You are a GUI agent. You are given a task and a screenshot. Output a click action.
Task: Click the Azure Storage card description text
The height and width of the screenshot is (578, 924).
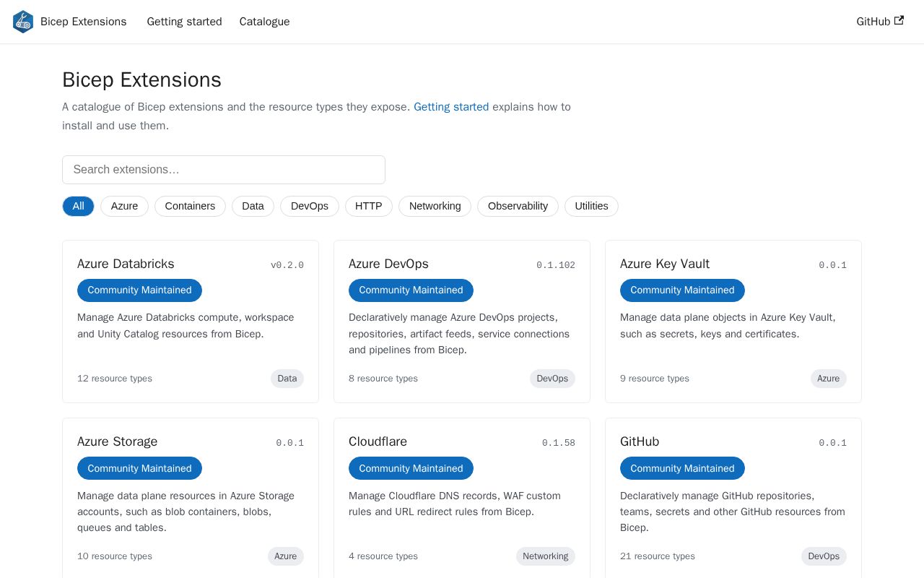pyautogui.click(x=186, y=512)
